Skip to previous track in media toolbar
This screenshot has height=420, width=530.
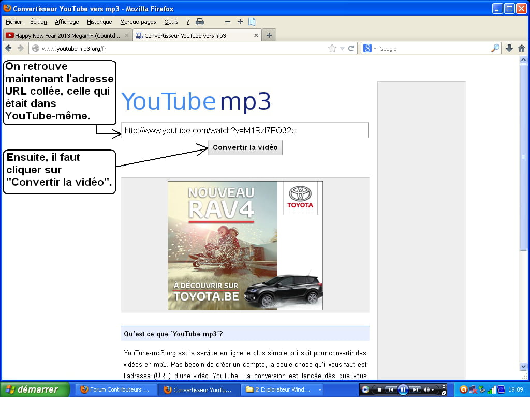click(x=391, y=389)
